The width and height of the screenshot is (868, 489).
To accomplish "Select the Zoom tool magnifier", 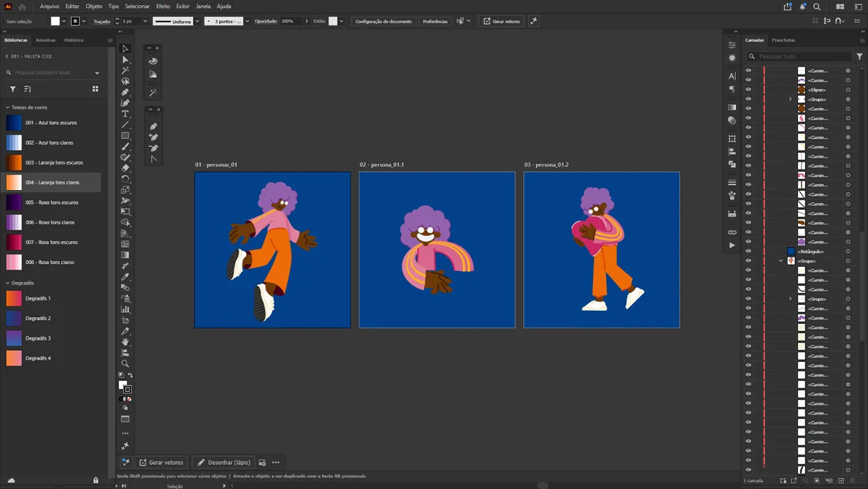I will pyautogui.click(x=125, y=364).
